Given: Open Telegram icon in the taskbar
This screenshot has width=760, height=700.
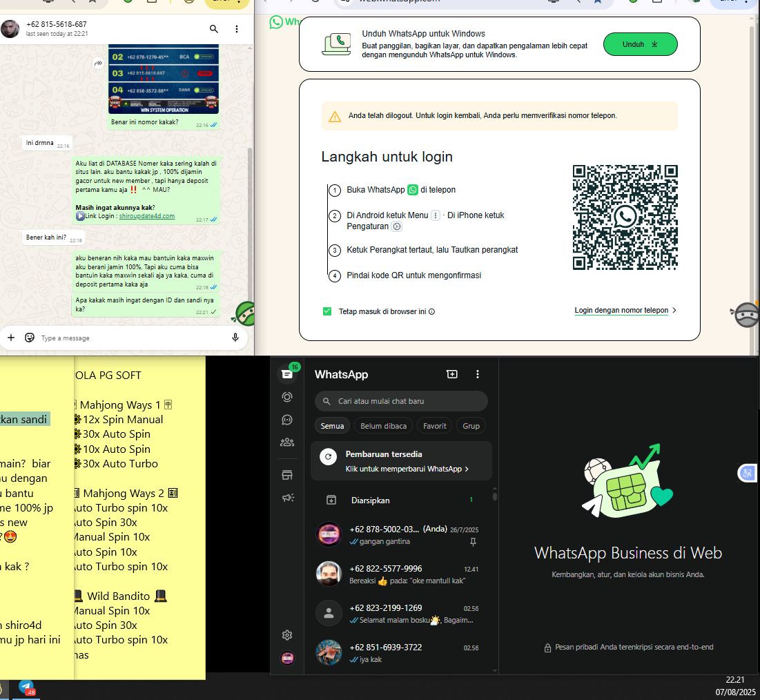Looking at the screenshot, I should click(x=26, y=688).
